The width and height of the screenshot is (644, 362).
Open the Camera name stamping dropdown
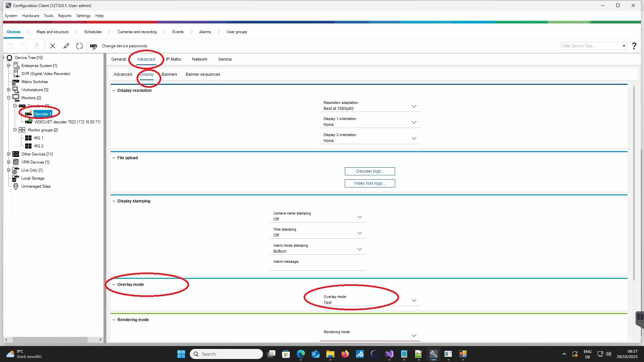click(x=360, y=217)
